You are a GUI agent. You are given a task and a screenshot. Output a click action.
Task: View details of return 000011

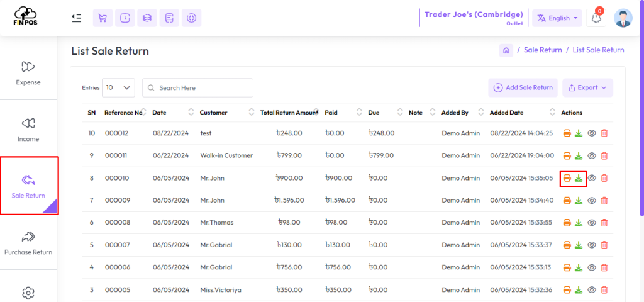coord(591,156)
